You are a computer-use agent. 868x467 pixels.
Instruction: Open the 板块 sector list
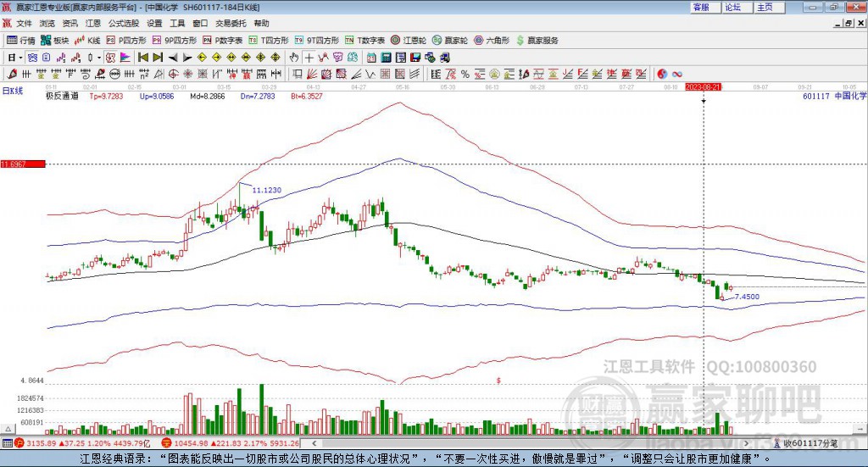55,40
